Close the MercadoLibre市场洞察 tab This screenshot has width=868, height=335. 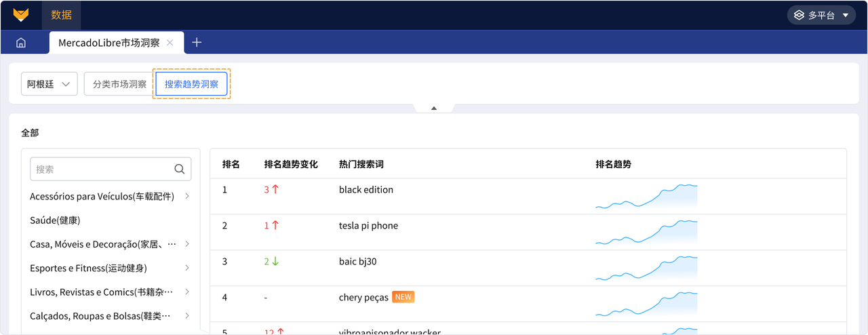(170, 43)
